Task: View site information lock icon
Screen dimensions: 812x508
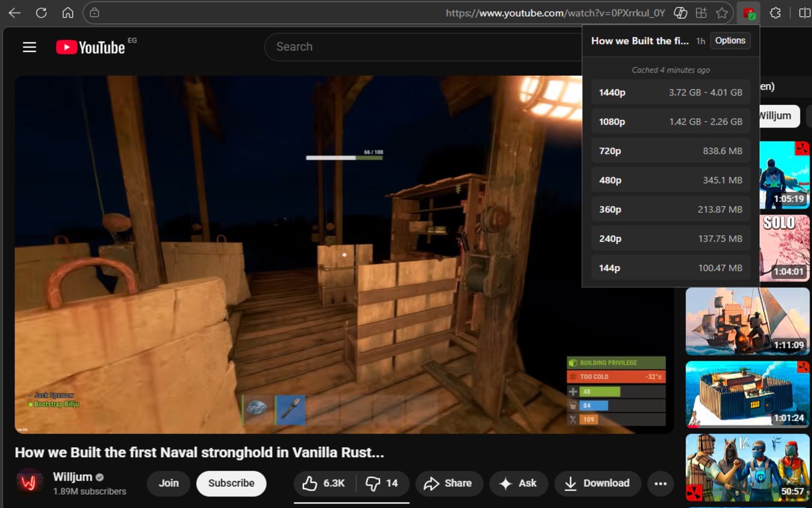Action: coord(95,13)
